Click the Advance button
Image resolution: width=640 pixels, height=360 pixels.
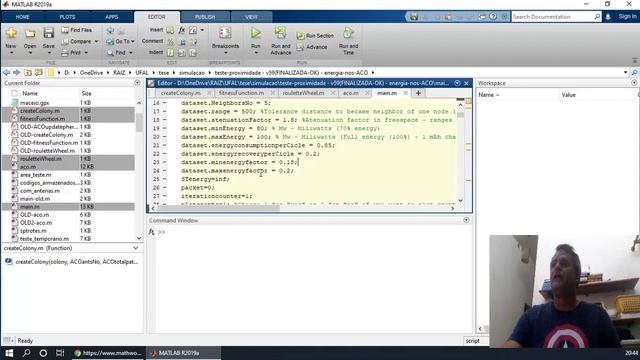(x=312, y=47)
